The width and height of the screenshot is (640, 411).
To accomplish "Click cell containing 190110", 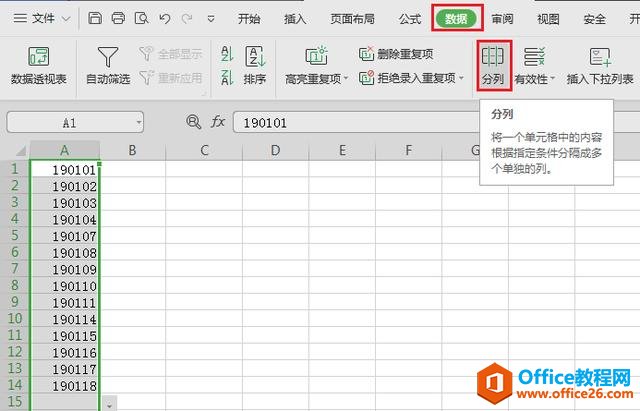I will (x=65, y=285).
